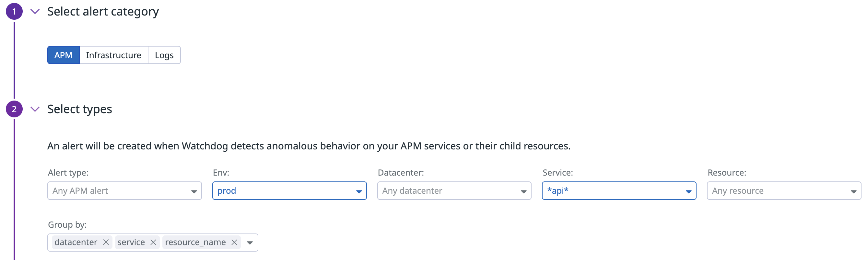Collapse the Select alert category section chevron
The image size is (868, 260).
[x=35, y=11]
